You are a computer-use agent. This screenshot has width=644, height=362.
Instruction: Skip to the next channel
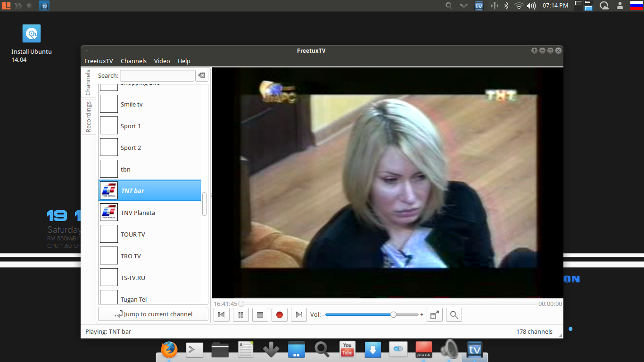tap(298, 315)
